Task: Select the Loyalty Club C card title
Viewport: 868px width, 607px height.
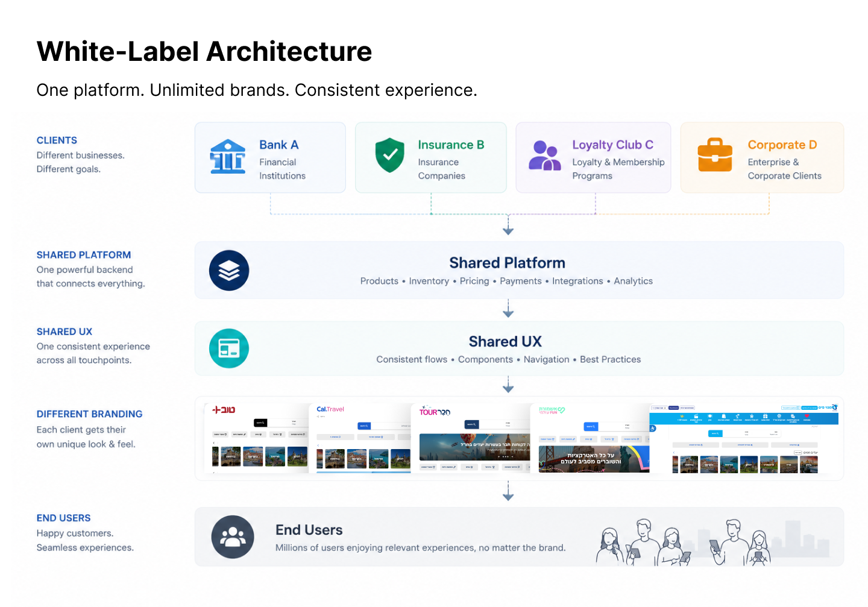Action: pyautogui.click(x=612, y=145)
